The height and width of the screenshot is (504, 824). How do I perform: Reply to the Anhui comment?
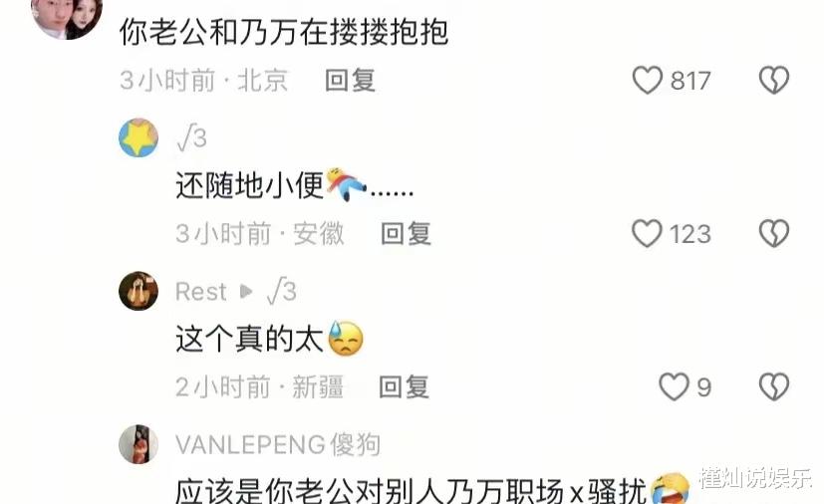point(406,234)
